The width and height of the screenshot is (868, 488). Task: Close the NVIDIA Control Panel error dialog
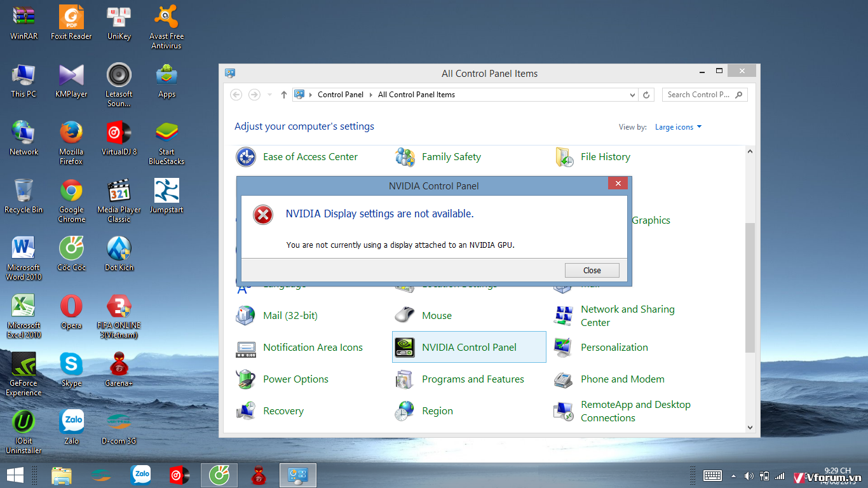coord(592,270)
